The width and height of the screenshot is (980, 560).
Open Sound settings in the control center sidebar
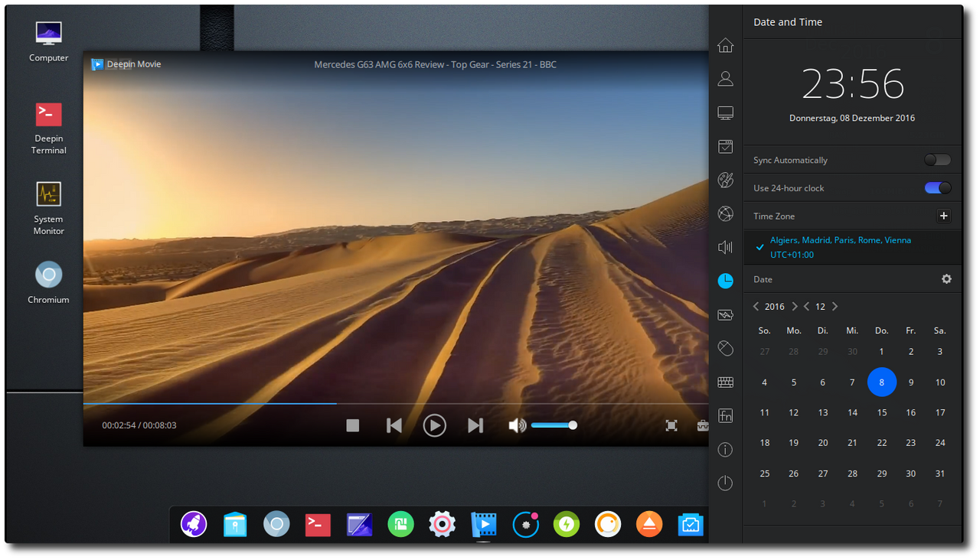(725, 247)
